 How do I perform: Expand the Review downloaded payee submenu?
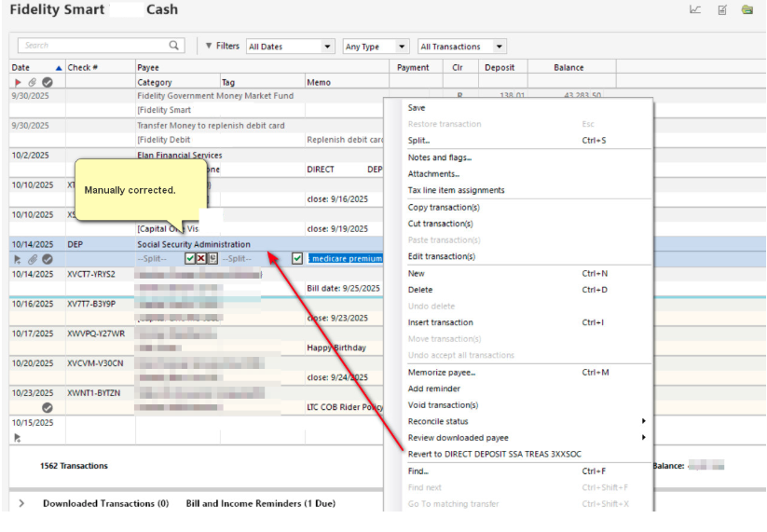tap(644, 437)
